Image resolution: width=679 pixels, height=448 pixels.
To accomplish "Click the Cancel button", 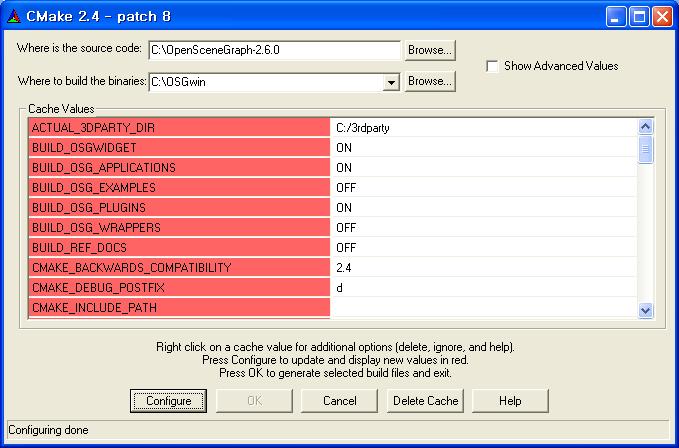I will 340,401.
